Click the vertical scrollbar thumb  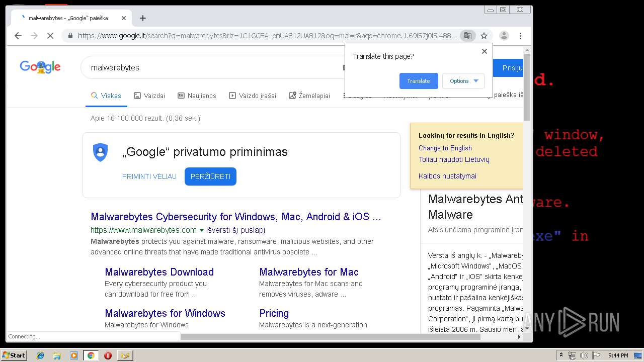click(x=527, y=86)
